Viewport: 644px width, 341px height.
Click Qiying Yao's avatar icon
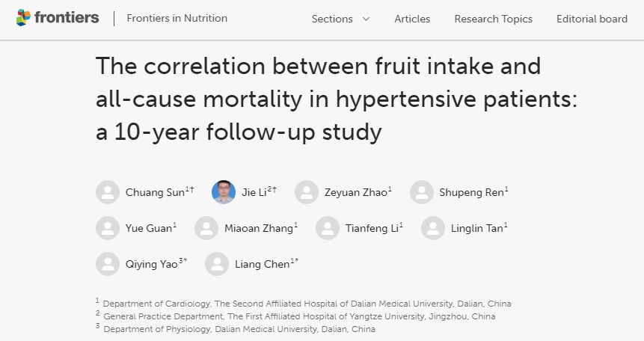tap(108, 264)
